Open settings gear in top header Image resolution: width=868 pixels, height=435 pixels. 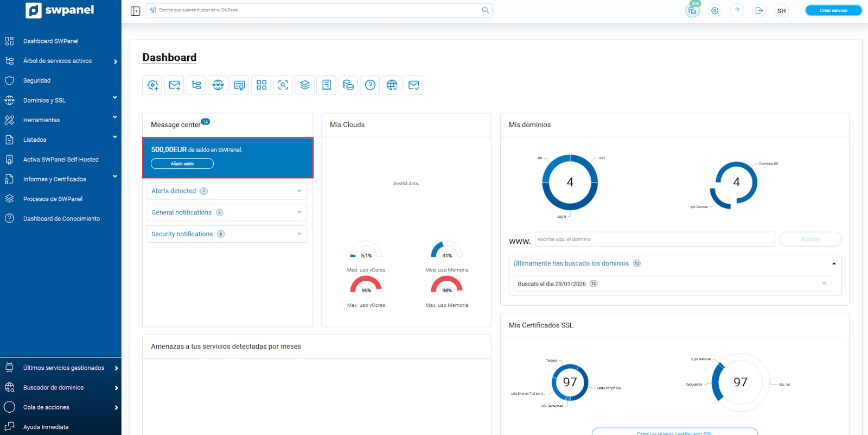pyautogui.click(x=715, y=11)
